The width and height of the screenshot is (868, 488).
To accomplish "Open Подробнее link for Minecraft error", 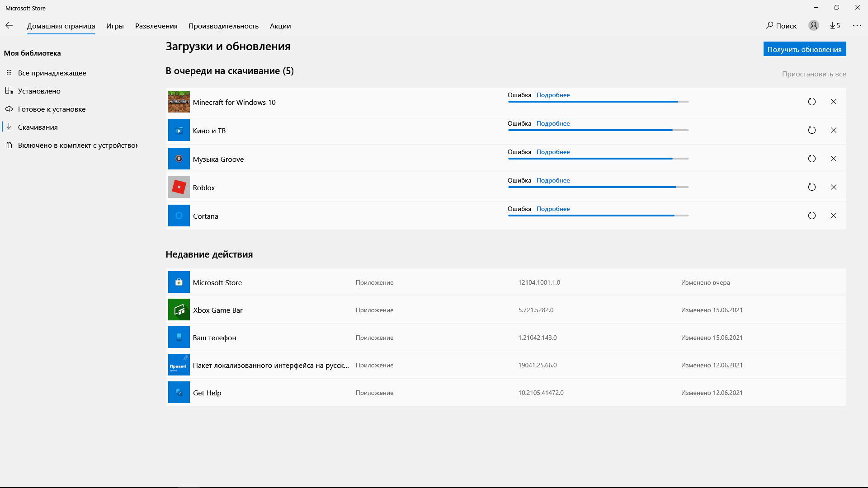I will (x=553, y=95).
